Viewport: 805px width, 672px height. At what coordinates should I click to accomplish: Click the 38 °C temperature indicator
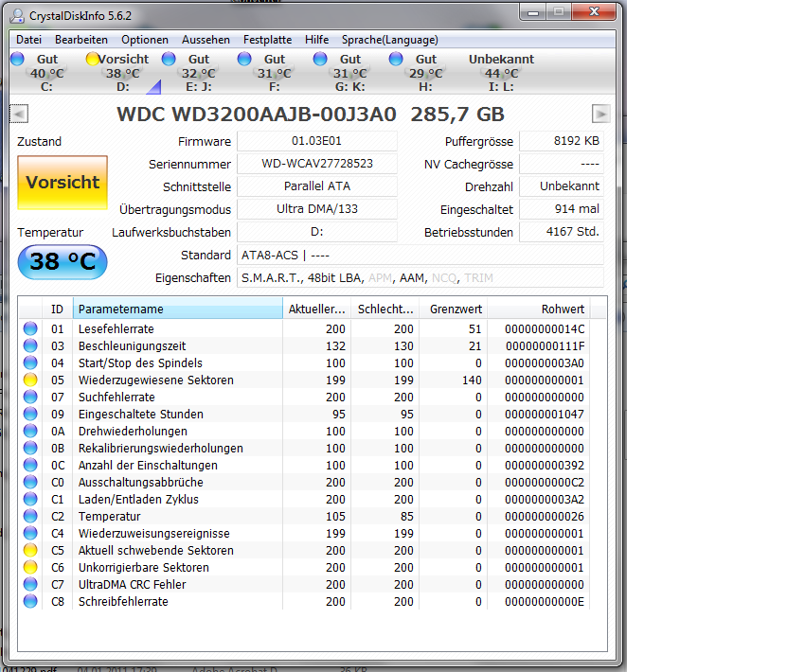click(63, 261)
